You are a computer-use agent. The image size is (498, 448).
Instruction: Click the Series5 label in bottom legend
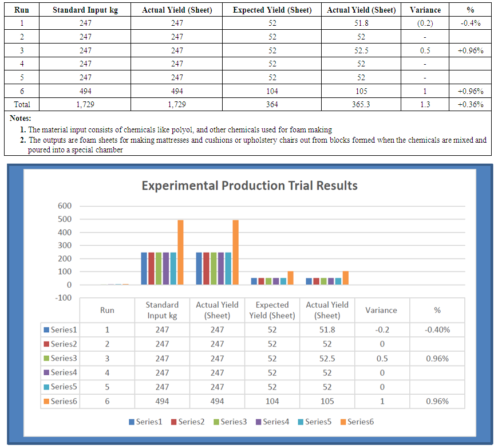point(318,422)
